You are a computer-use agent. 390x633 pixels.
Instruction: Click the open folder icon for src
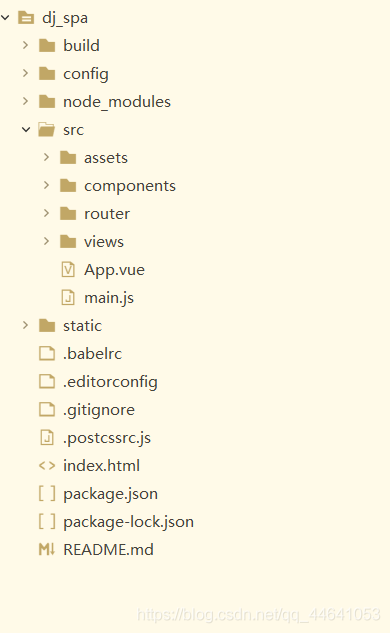pos(46,130)
